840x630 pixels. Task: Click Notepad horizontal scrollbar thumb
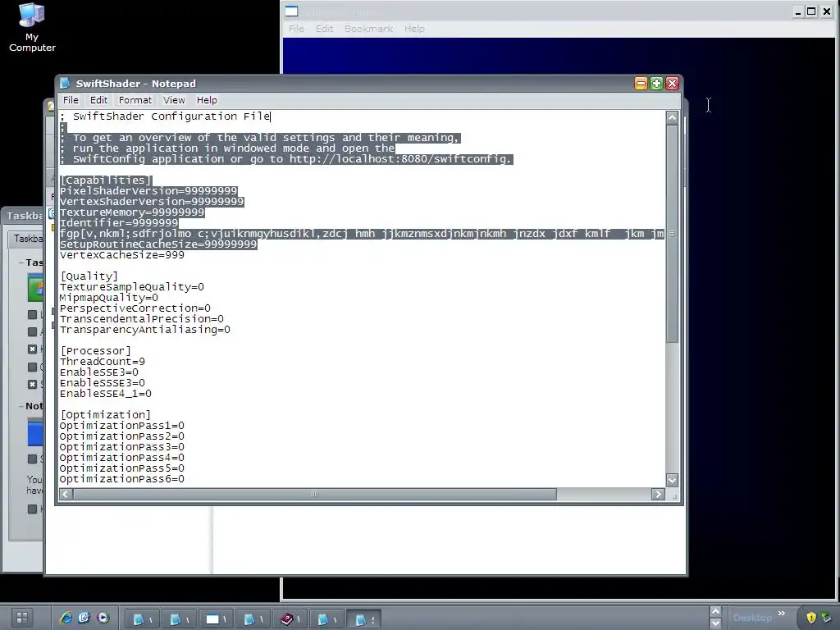point(314,495)
